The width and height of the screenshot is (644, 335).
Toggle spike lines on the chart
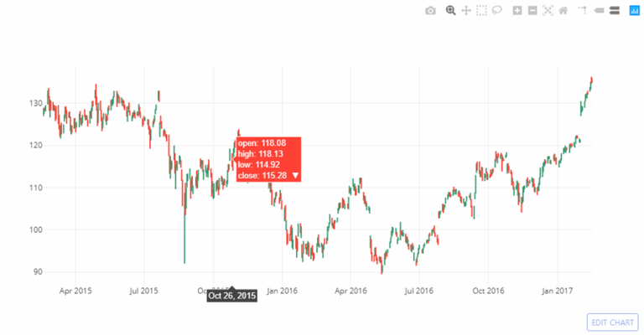coord(583,11)
